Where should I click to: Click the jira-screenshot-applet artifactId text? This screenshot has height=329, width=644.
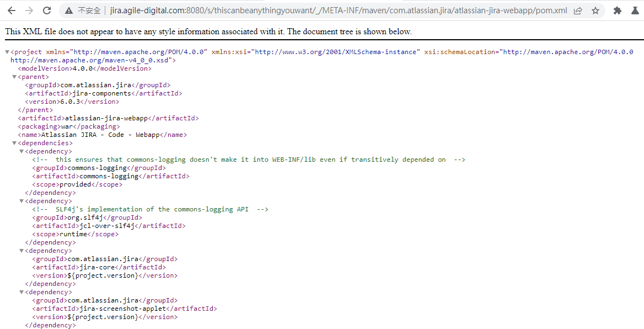click(x=123, y=309)
